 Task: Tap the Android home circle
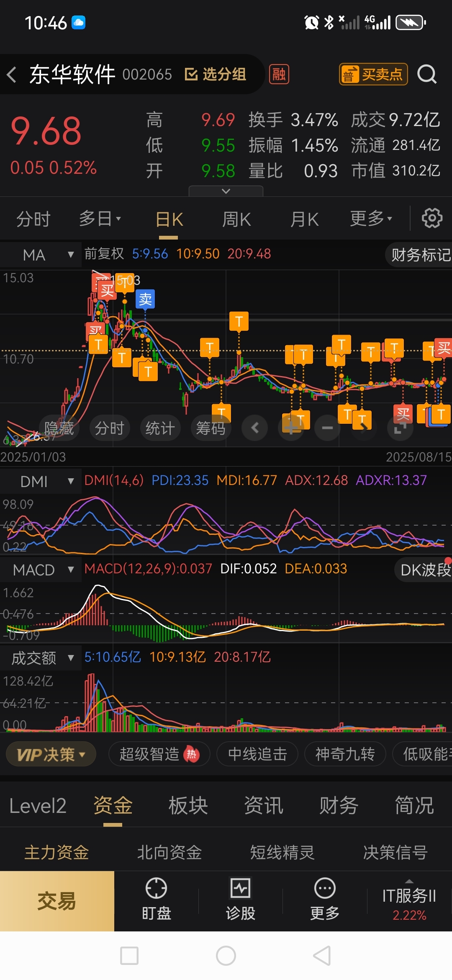[x=226, y=956]
